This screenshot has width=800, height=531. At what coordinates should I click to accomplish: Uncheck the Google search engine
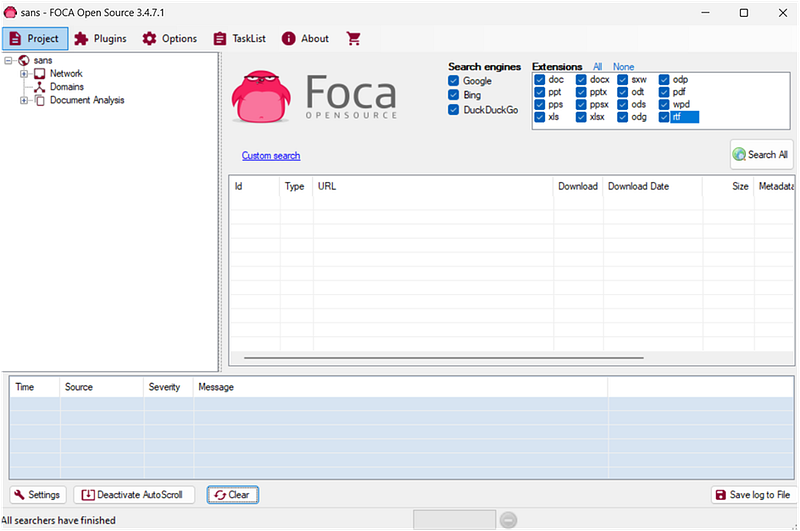tap(453, 81)
